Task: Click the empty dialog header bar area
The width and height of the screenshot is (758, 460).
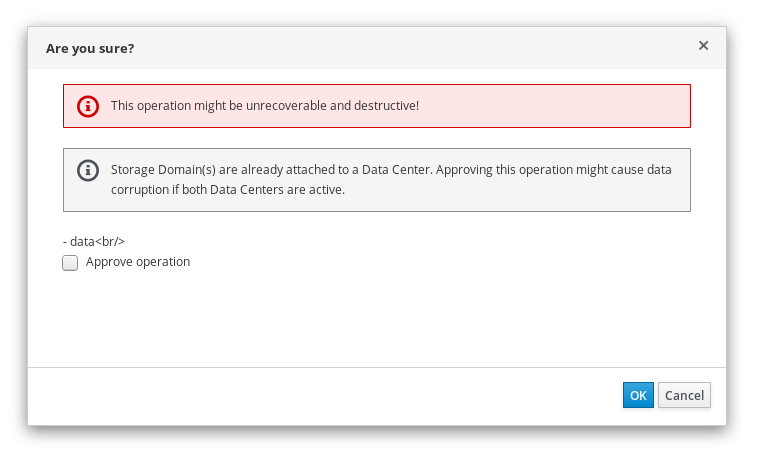Action: click(400, 47)
